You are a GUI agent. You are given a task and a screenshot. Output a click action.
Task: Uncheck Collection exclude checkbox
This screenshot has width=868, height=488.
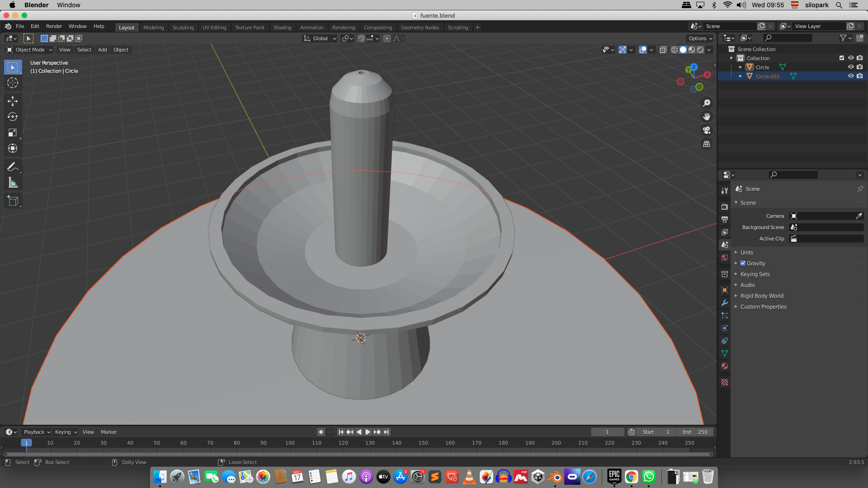click(x=841, y=58)
